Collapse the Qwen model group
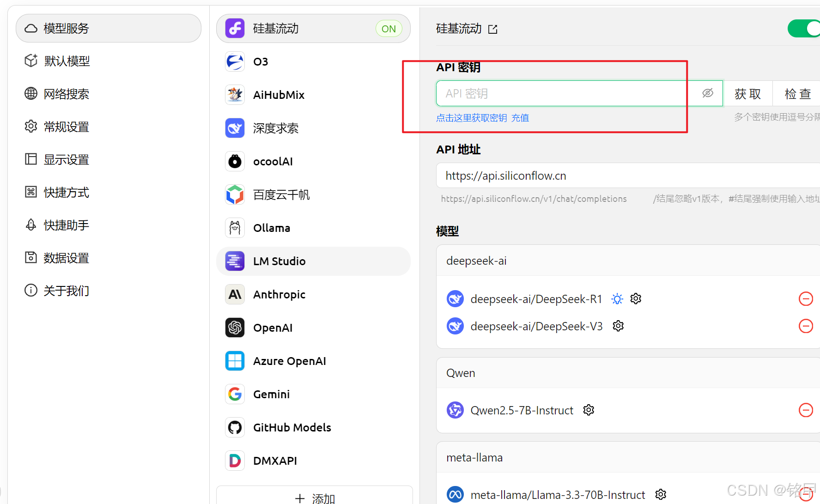 tap(628, 373)
